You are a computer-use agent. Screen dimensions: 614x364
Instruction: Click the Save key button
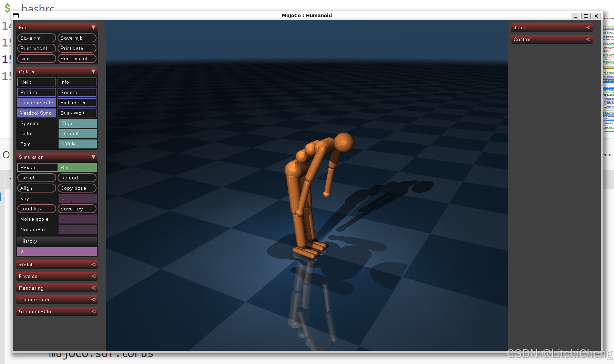pyautogui.click(x=77, y=209)
